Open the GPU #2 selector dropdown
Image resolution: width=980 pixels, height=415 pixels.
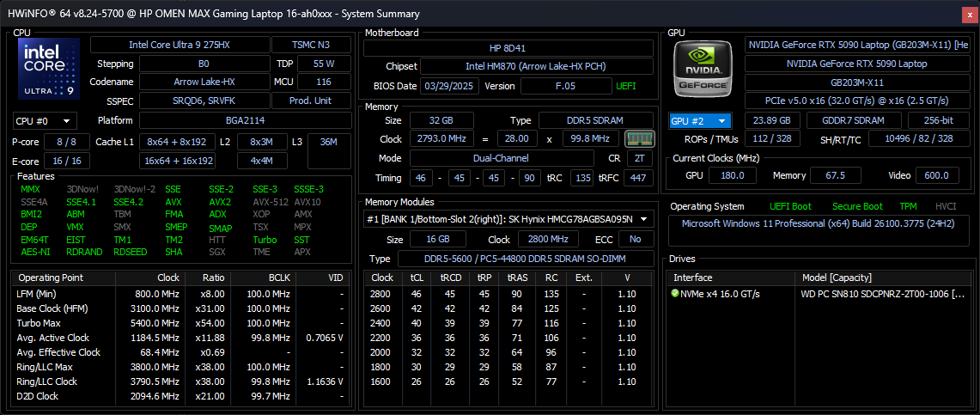[700, 121]
